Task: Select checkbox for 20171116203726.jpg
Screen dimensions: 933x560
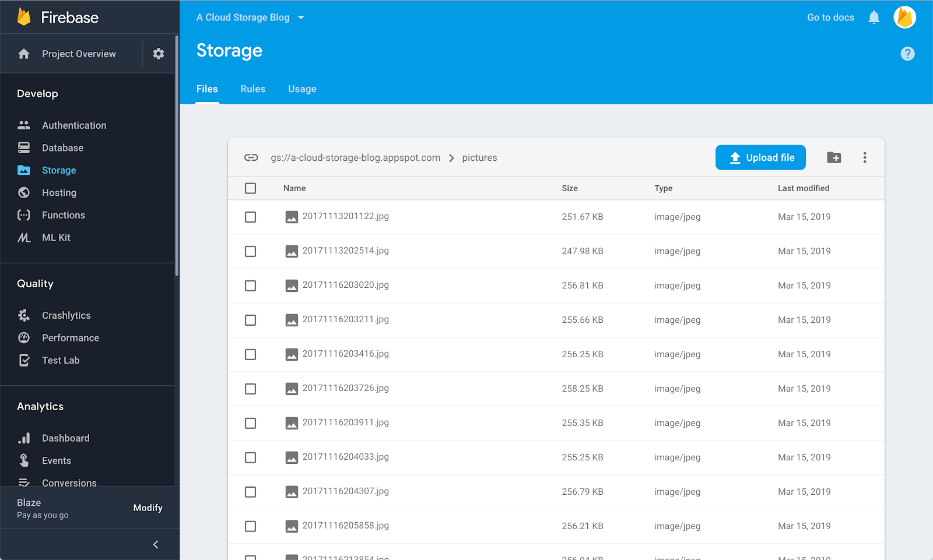Action: [251, 389]
